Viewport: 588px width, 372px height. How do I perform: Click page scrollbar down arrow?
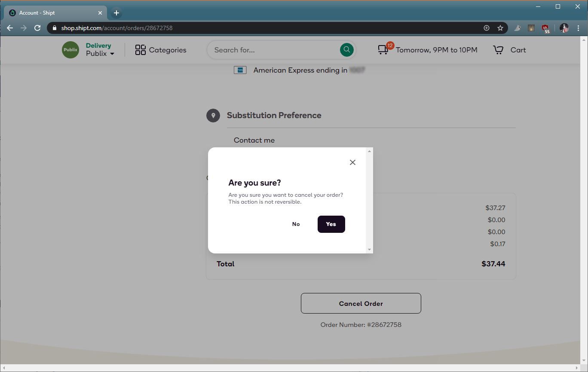(584, 361)
